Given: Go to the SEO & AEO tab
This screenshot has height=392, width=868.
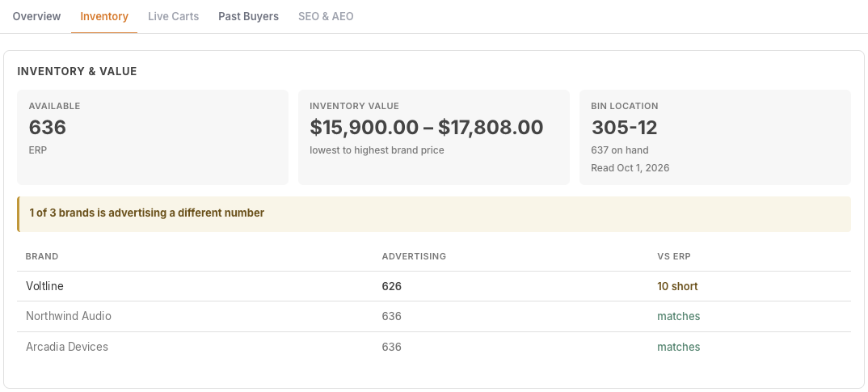Looking at the screenshot, I should pyautogui.click(x=326, y=17).
